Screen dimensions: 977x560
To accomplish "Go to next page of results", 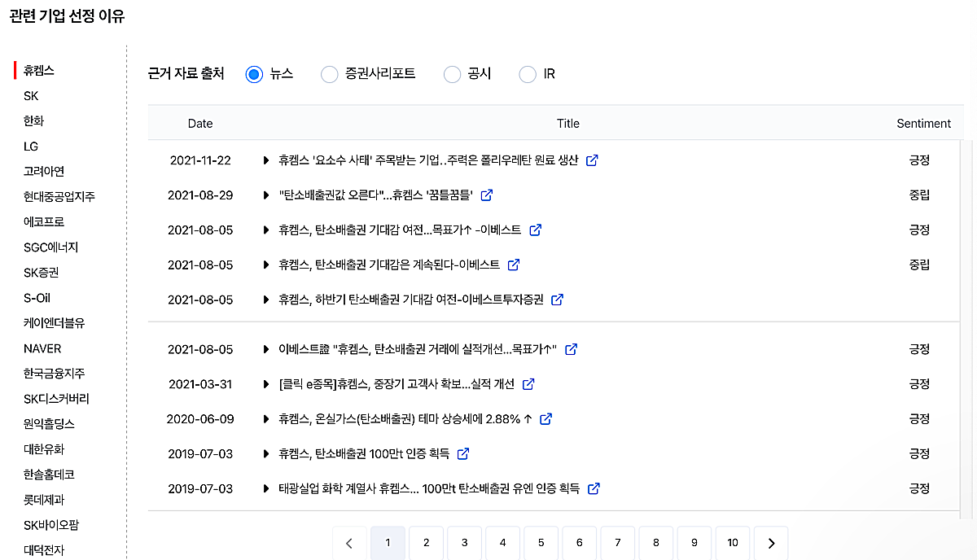I will point(771,543).
